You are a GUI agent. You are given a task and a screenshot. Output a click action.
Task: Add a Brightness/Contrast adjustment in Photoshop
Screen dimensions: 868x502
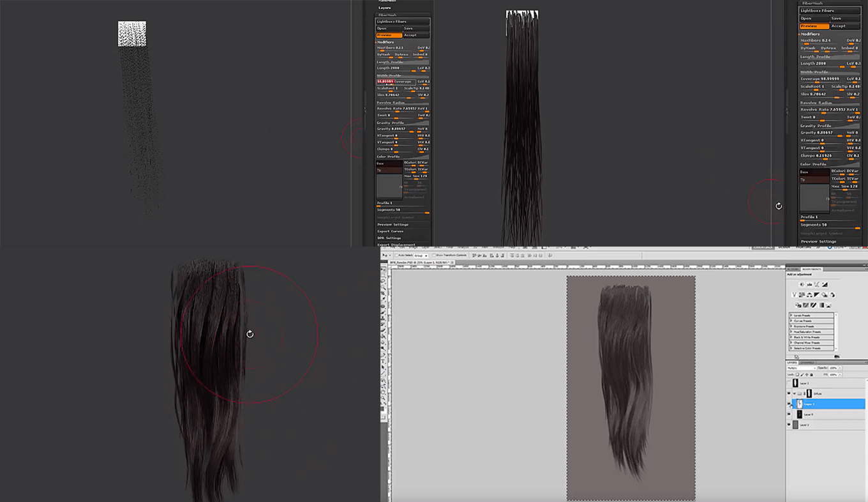pos(802,284)
